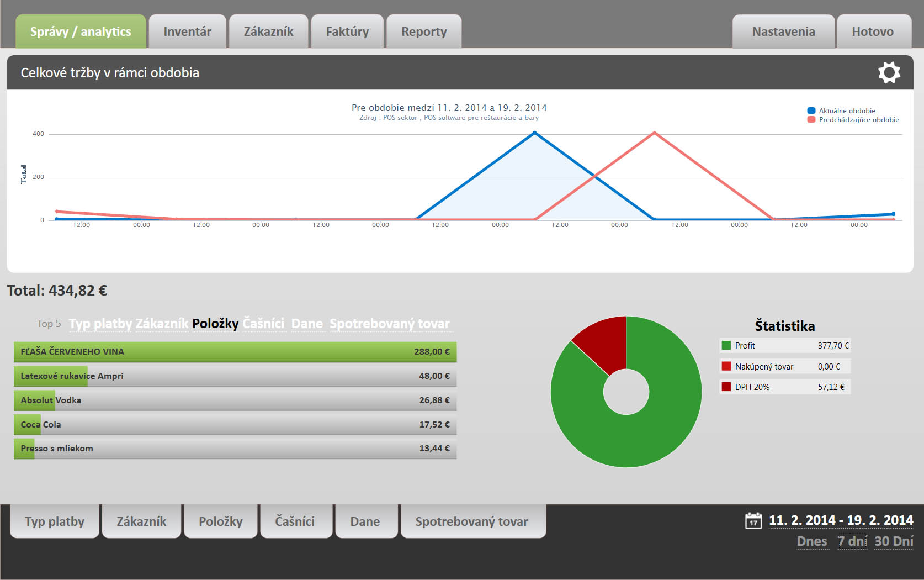This screenshot has width=924, height=580.
Task: Select the Absolut Vodka bar
Action: [x=235, y=400]
